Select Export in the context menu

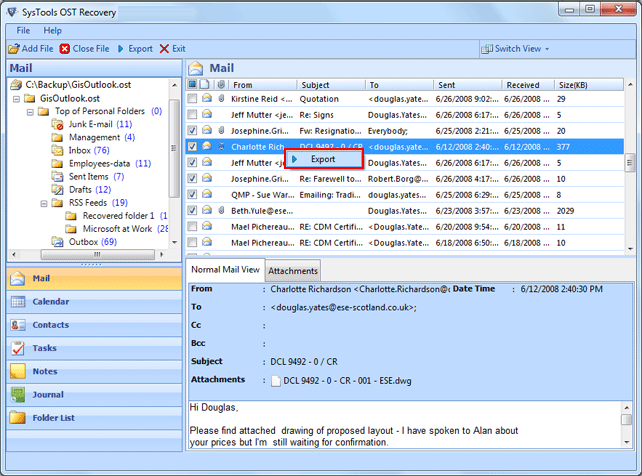click(x=323, y=159)
